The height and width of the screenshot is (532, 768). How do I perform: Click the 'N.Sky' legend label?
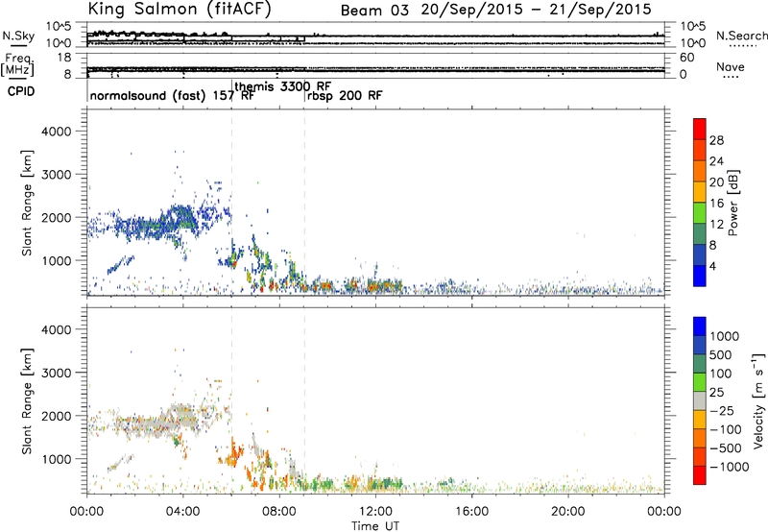point(18,36)
